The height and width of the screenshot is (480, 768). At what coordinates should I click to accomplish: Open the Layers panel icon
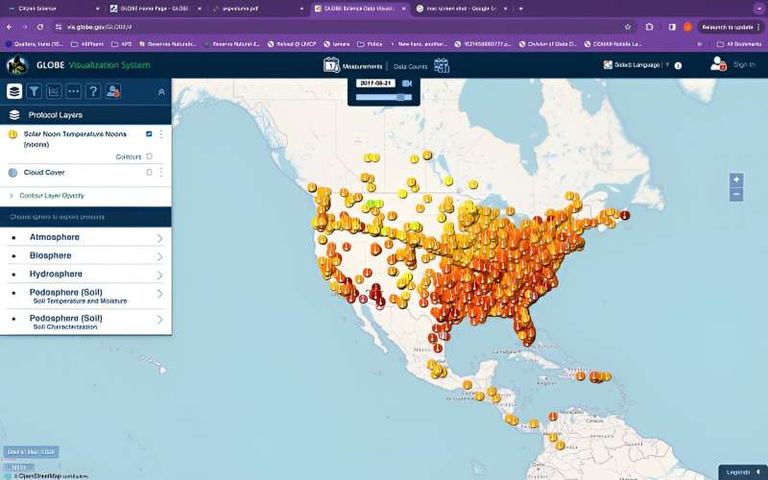click(14, 91)
